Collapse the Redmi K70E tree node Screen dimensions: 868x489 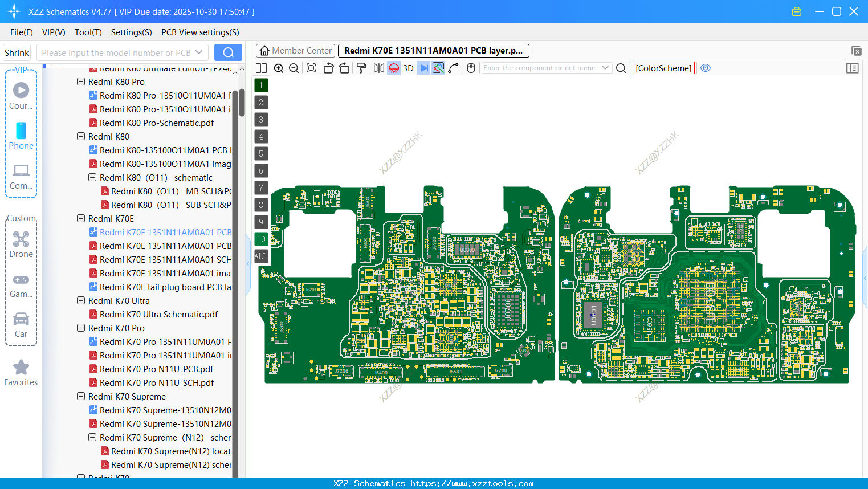pos(81,219)
